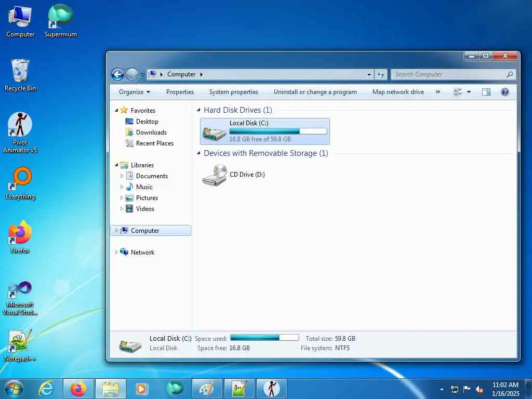532x399 pixels.
Task: Select the Everything search desktop shortcut
Action: point(20,183)
